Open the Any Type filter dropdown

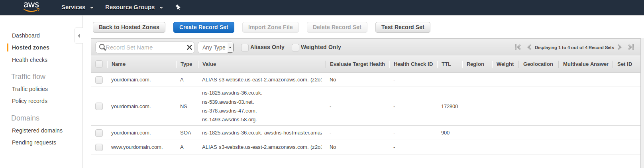(x=216, y=47)
